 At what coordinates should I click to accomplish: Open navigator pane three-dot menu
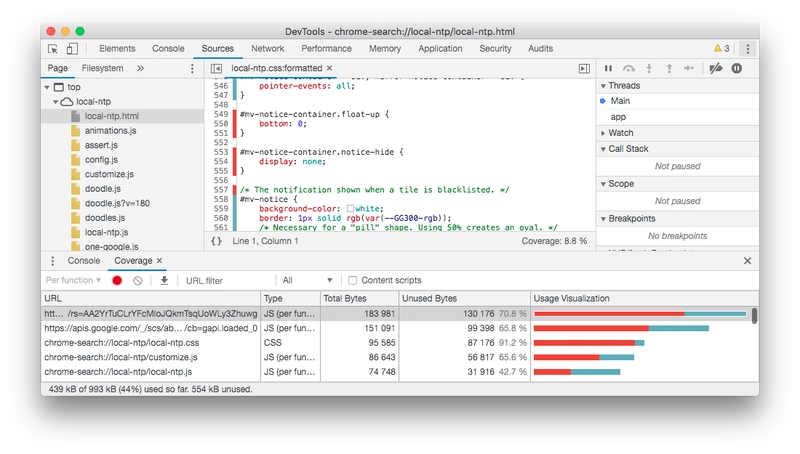click(x=192, y=68)
